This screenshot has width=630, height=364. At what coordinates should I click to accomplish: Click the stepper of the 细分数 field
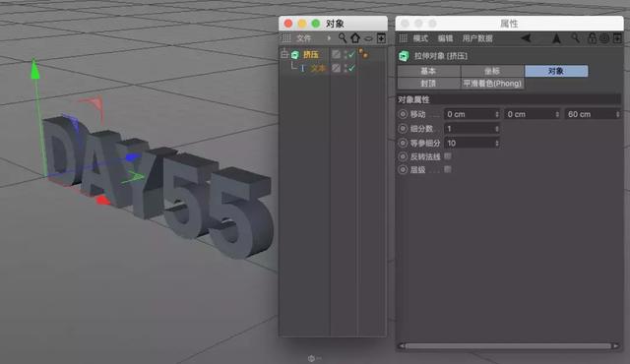click(497, 129)
